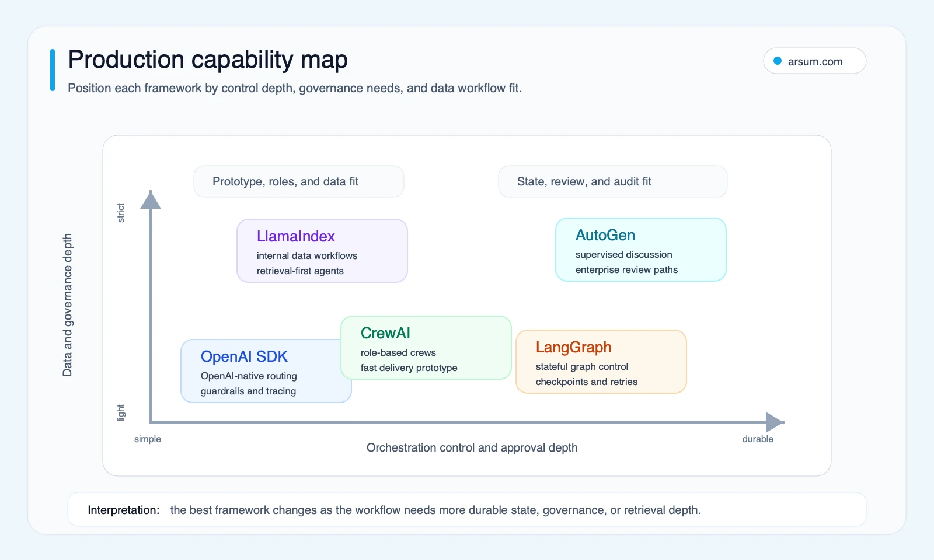The image size is (934, 560).
Task: Select the LangGraph card
Action: tap(601, 362)
